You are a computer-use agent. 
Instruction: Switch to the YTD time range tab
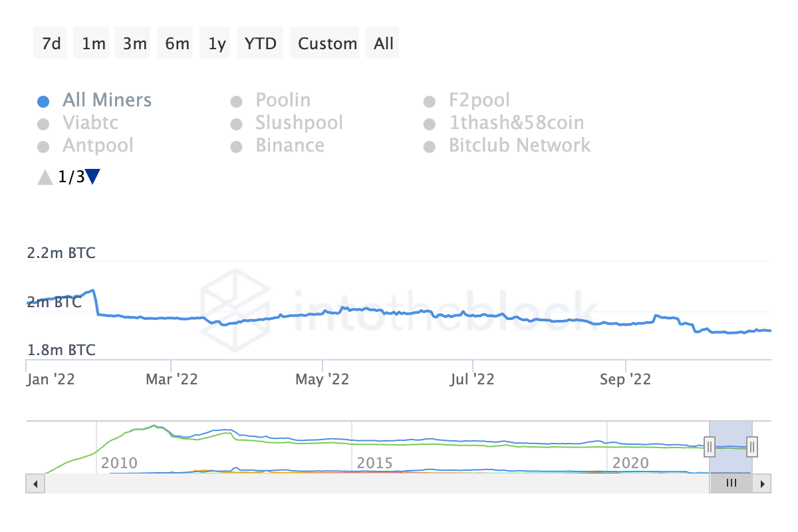pyautogui.click(x=259, y=43)
